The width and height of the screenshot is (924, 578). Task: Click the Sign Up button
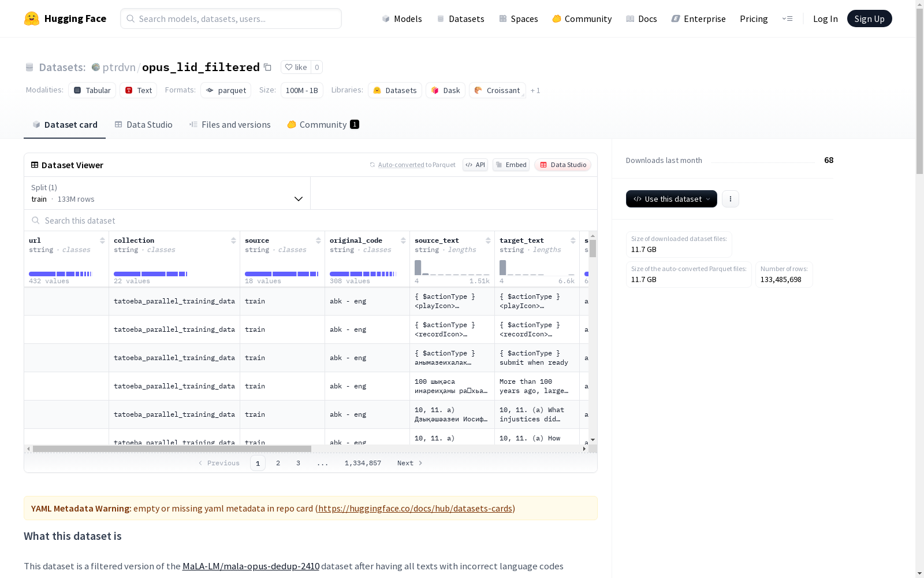pyautogui.click(x=870, y=18)
